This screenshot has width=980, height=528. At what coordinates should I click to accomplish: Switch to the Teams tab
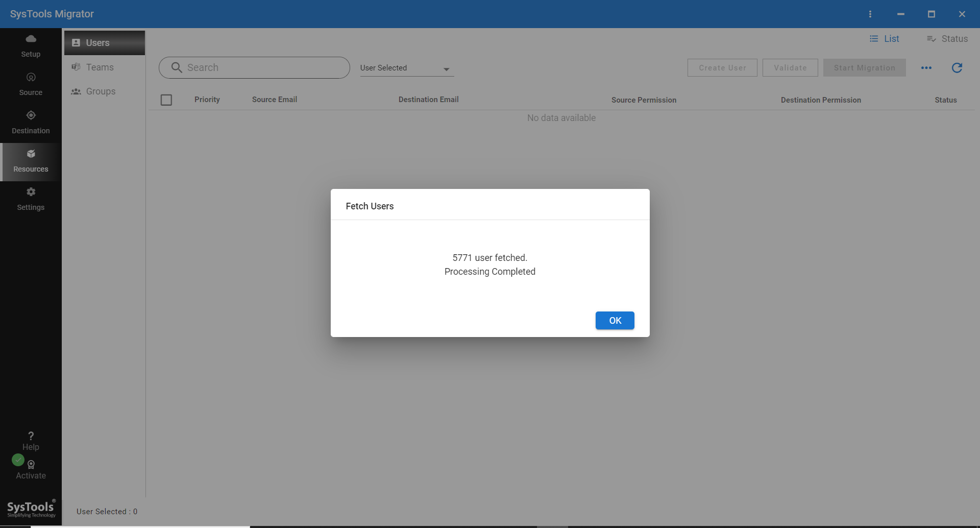pyautogui.click(x=105, y=67)
